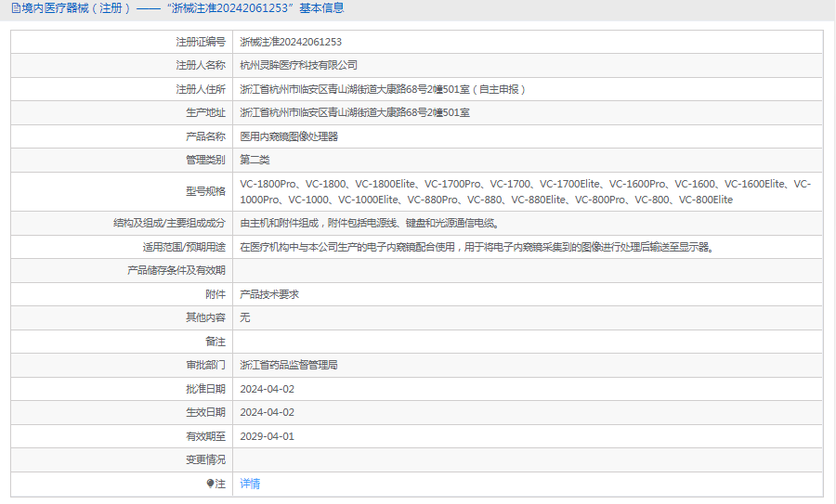836x504 pixels.
Task: Click the model list starting with VC-1800Pro
Action: coord(525,192)
